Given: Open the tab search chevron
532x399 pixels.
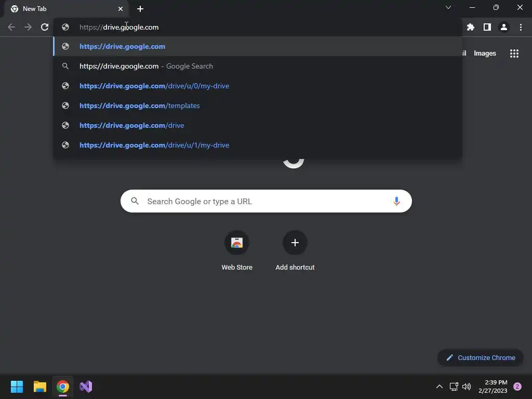Looking at the screenshot, I should [x=448, y=7].
